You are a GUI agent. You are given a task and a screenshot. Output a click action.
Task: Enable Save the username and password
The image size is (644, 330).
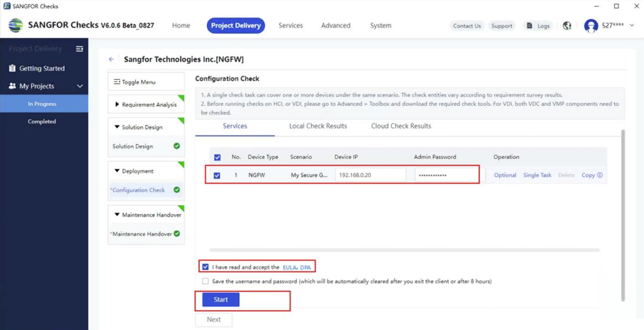pos(205,281)
